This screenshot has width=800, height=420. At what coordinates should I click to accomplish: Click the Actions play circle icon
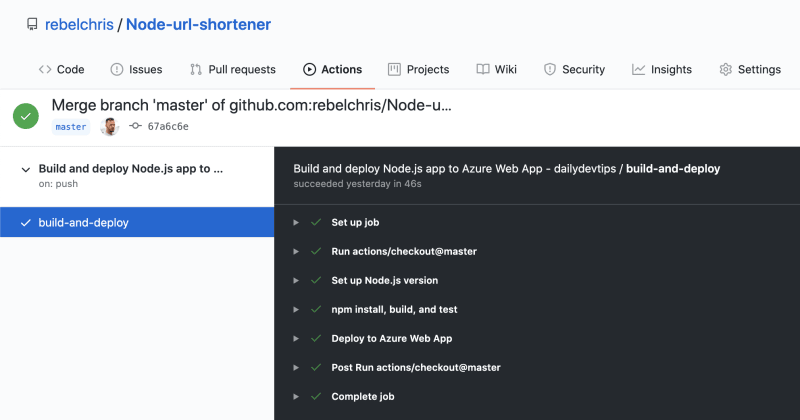click(309, 69)
